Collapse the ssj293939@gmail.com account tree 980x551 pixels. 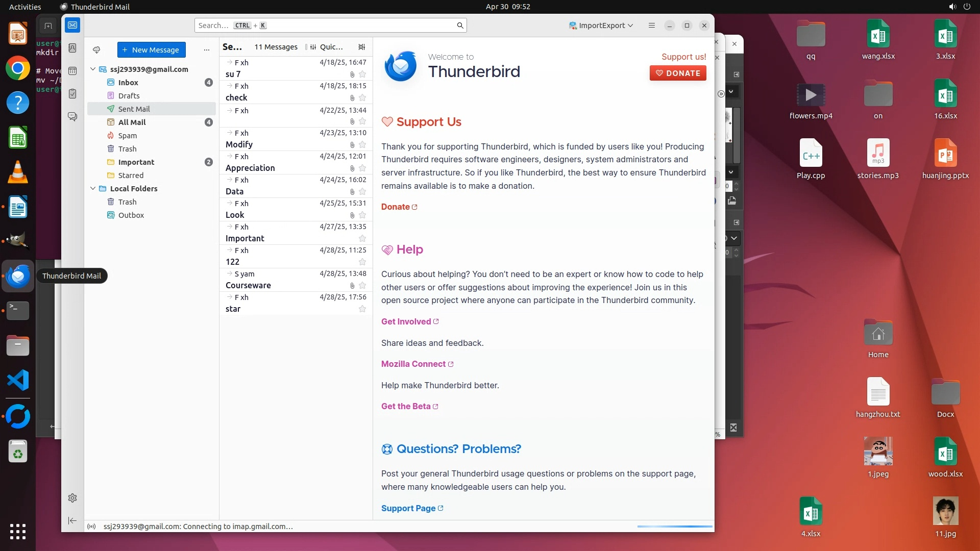pos(93,69)
